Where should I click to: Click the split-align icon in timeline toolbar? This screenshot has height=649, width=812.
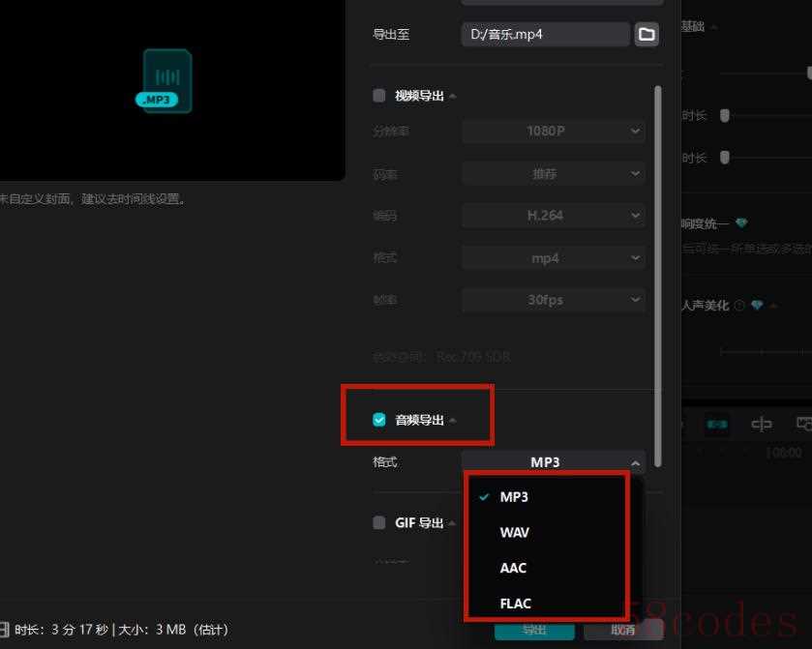click(762, 424)
